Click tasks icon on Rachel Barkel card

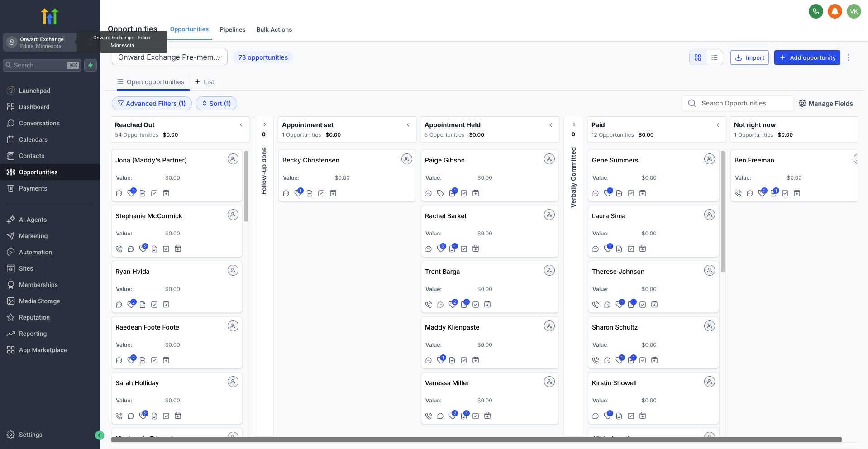click(x=464, y=249)
